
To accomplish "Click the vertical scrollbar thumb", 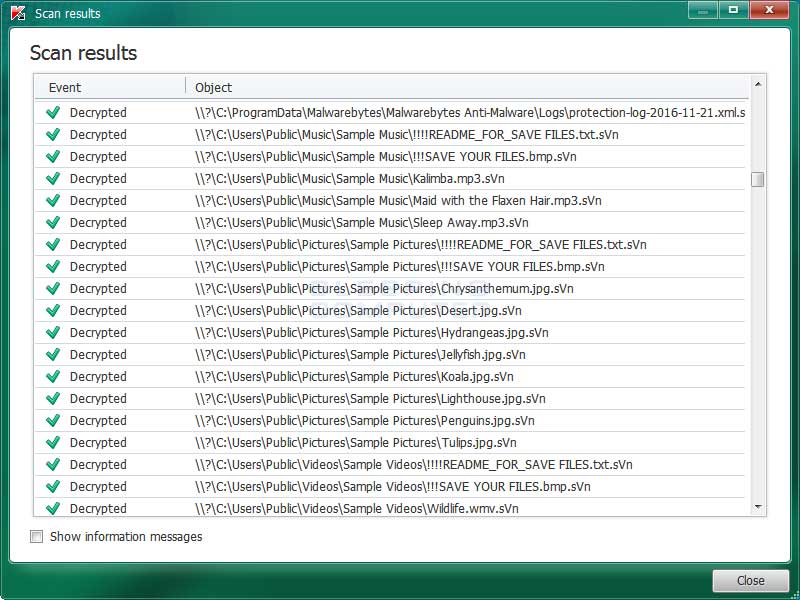I will click(x=758, y=180).
